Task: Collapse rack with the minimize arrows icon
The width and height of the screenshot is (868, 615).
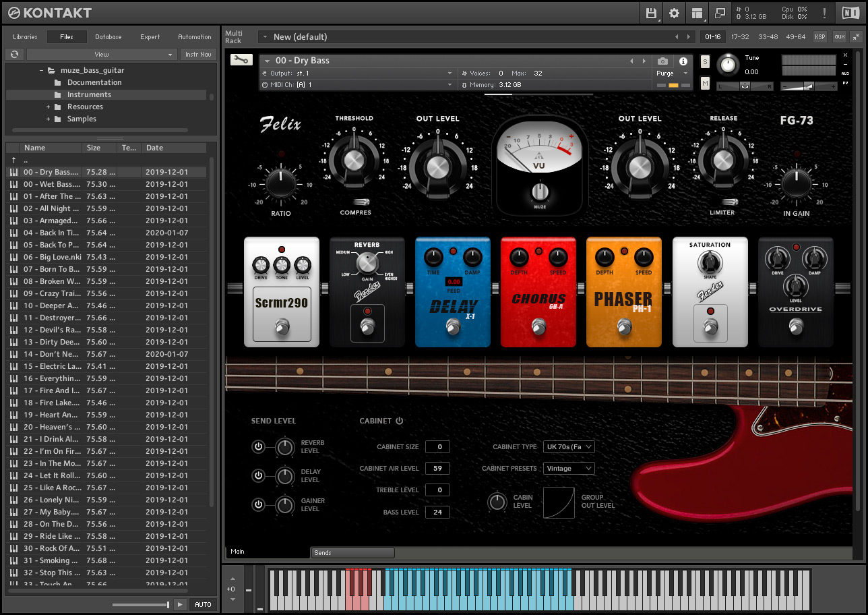Action: 856,37
